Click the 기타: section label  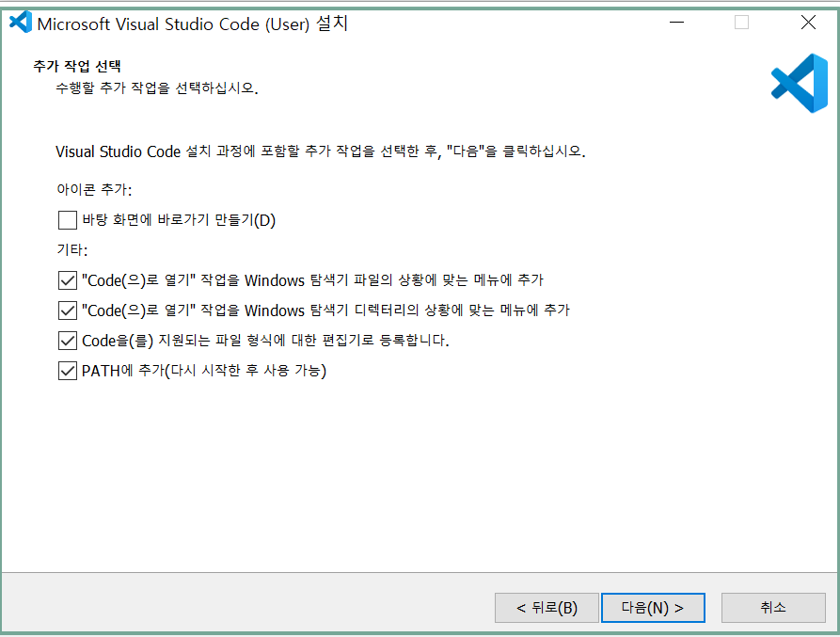point(71,249)
